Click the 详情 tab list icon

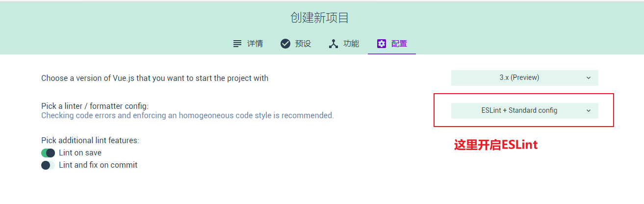pos(237,44)
